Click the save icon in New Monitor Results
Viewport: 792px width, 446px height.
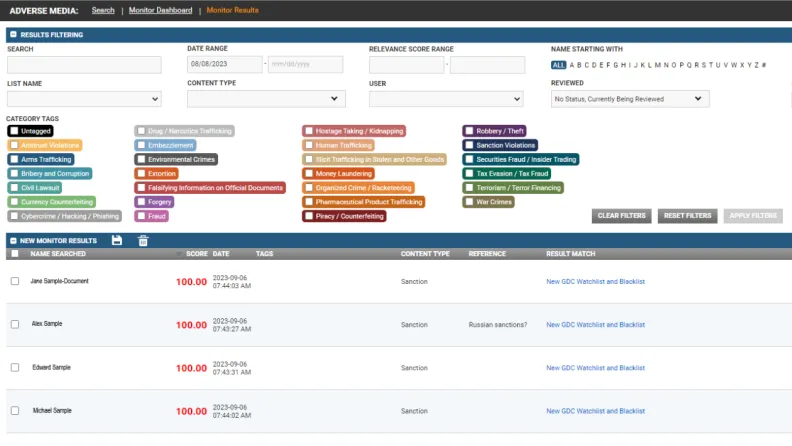[x=117, y=241]
